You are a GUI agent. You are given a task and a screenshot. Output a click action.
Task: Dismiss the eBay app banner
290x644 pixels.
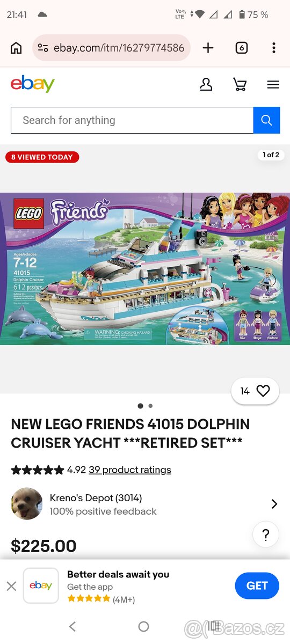(11, 586)
